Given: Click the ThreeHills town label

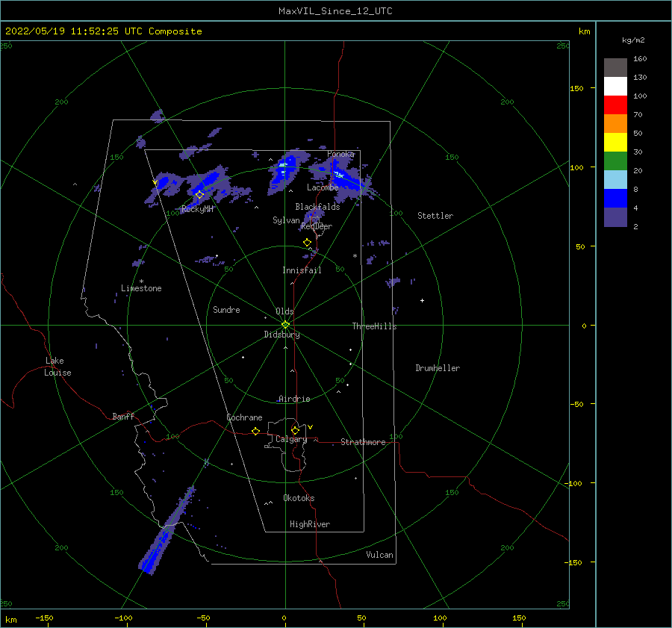Looking at the screenshot, I should pyautogui.click(x=375, y=326).
